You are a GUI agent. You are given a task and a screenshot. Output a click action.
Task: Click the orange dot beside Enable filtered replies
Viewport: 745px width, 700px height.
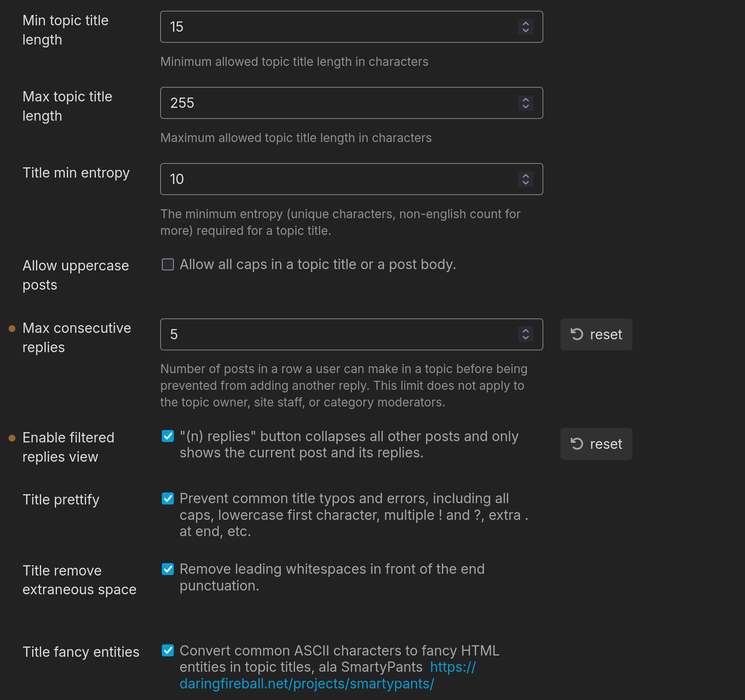[12, 438]
